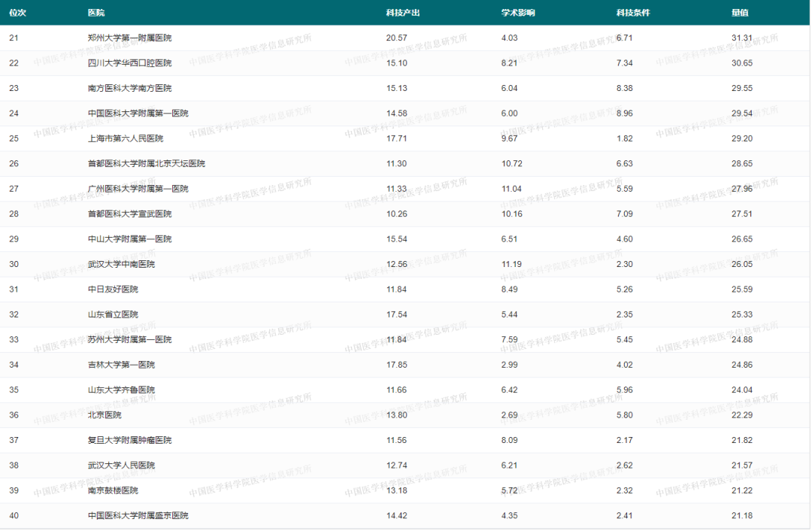Click 科技产出 value 14.42
812x531 pixels.
coord(397,515)
